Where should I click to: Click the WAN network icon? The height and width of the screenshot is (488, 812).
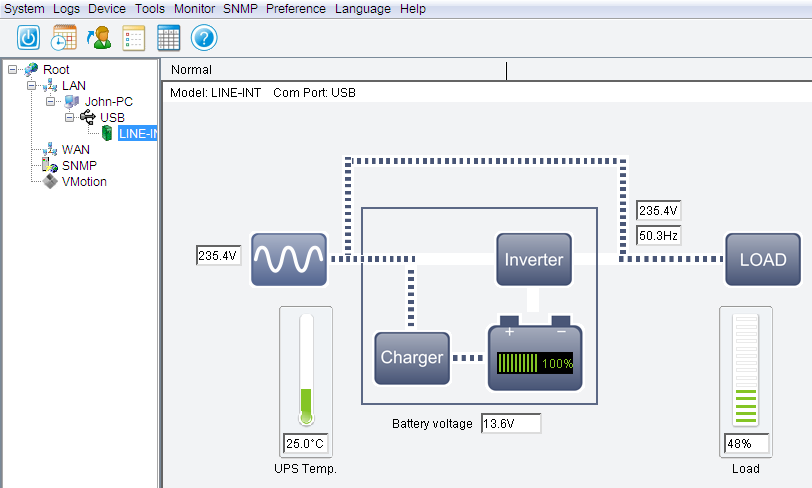click(50, 150)
